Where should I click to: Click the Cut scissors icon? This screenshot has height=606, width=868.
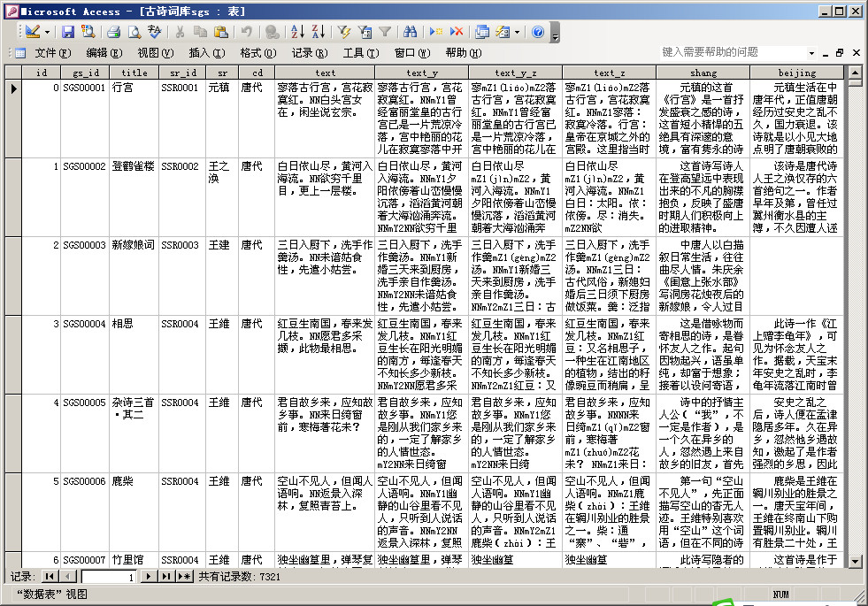pyautogui.click(x=180, y=32)
